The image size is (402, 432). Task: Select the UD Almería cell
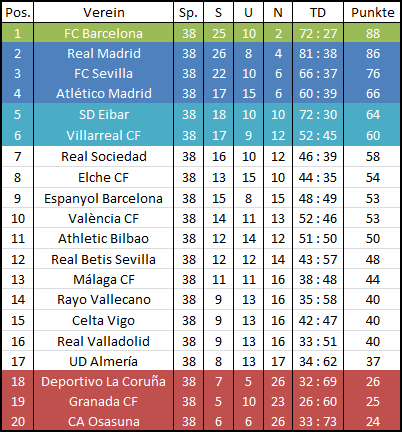point(104,361)
